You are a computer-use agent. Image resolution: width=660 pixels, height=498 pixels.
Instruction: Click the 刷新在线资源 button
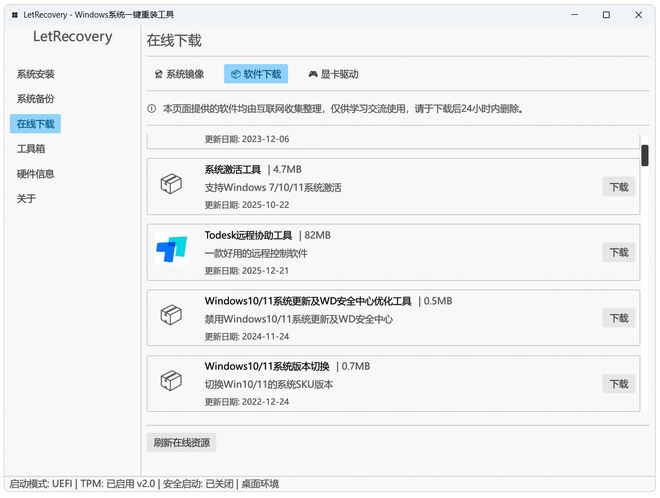181,442
